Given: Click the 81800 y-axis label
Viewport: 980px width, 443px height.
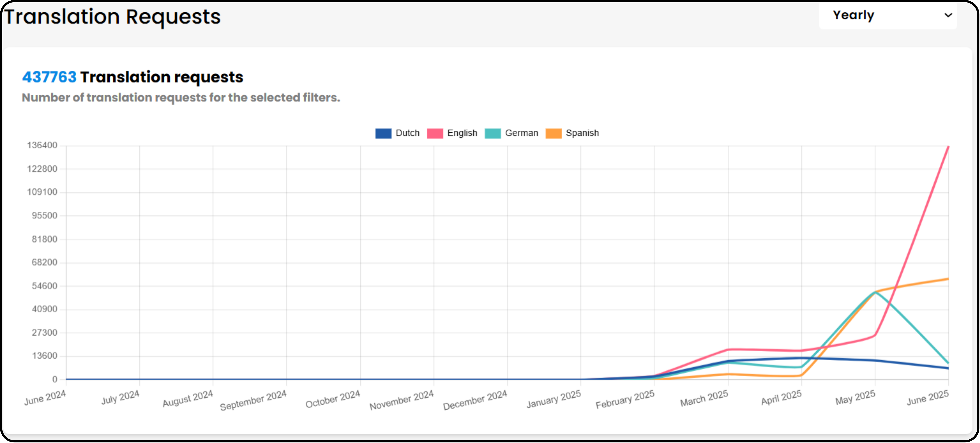Looking at the screenshot, I should 44,239.
